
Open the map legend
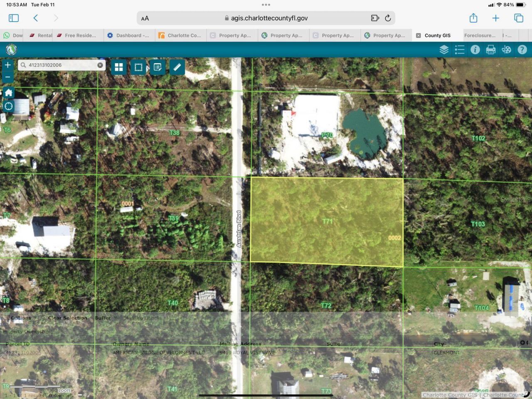[x=460, y=50]
